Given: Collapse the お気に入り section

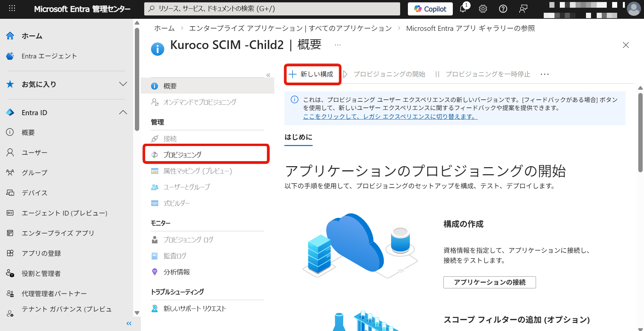Looking at the screenshot, I should pyautogui.click(x=123, y=84).
